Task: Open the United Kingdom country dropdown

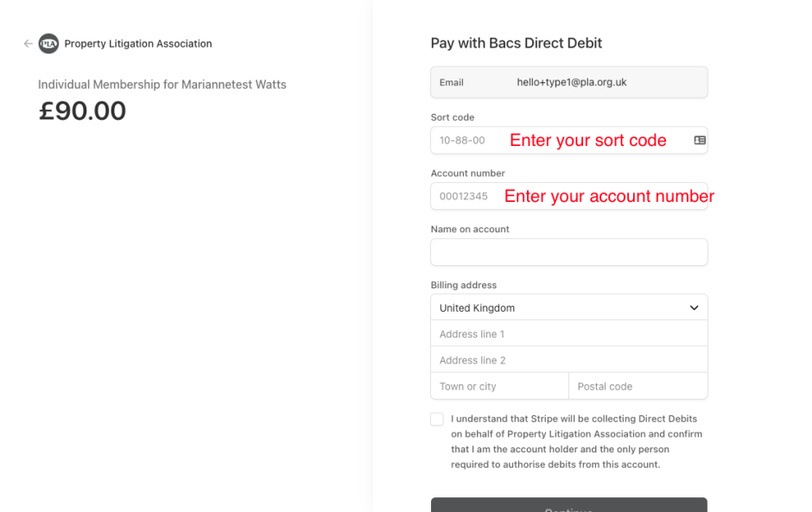Action: point(569,307)
